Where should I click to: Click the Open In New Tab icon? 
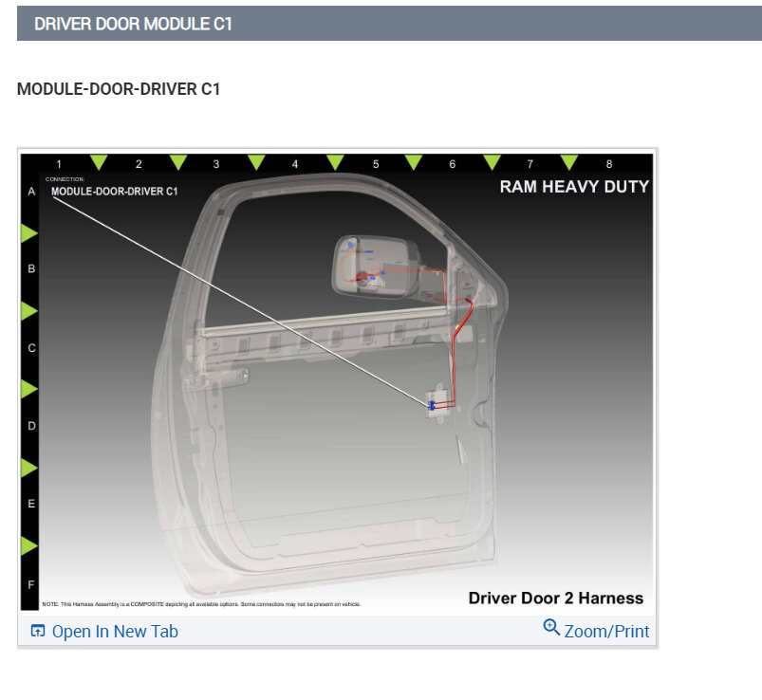pyautogui.click(x=36, y=630)
